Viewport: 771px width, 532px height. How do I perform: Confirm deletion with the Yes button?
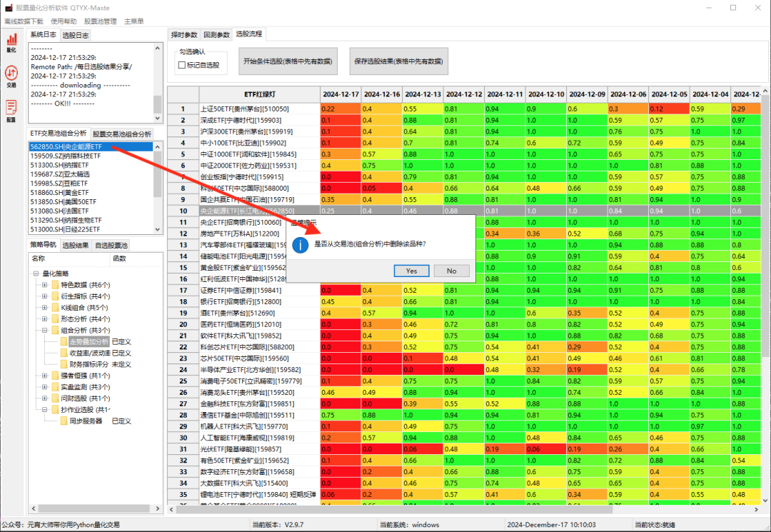(x=412, y=271)
